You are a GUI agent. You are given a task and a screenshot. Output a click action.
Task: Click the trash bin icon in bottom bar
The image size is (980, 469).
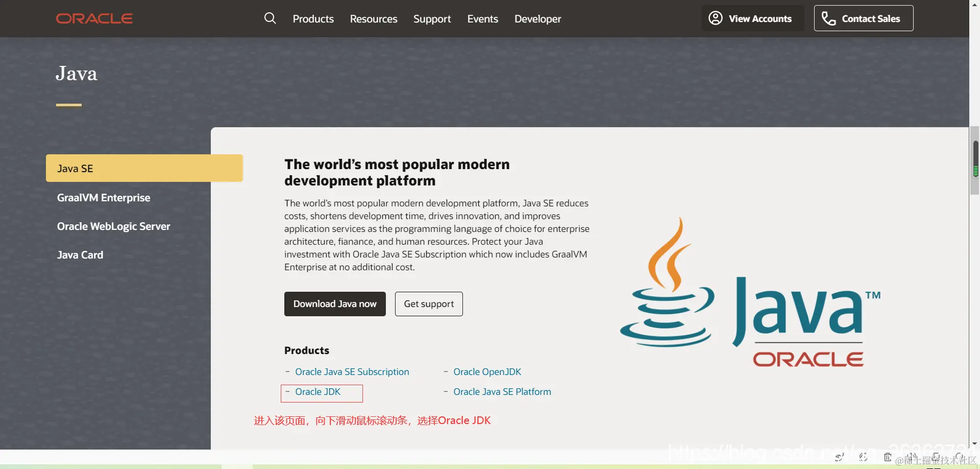(x=888, y=457)
